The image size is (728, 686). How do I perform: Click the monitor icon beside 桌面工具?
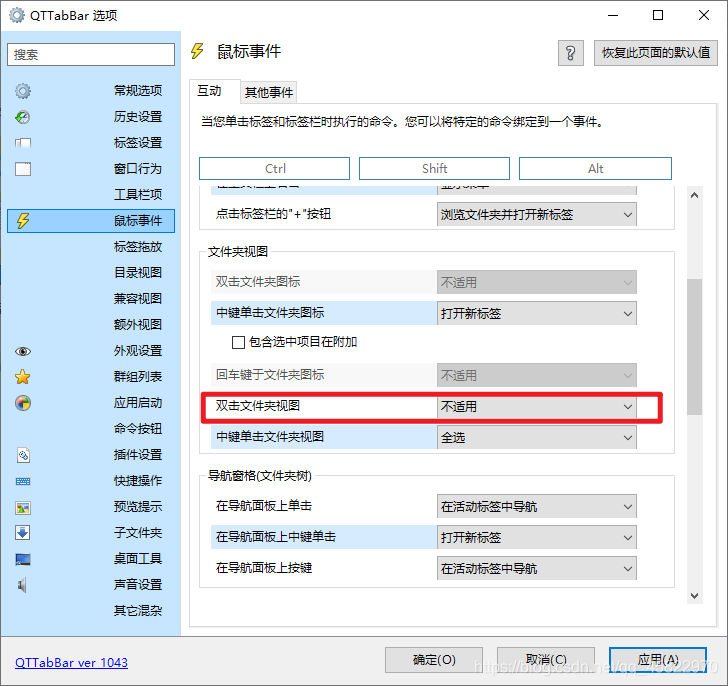point(23,559)
